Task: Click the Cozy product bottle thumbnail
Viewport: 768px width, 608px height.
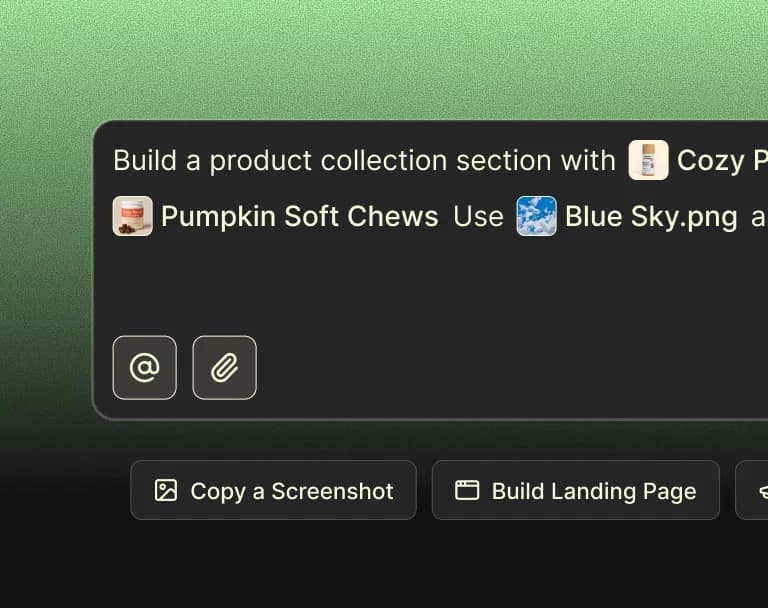Action: point(648,160)
